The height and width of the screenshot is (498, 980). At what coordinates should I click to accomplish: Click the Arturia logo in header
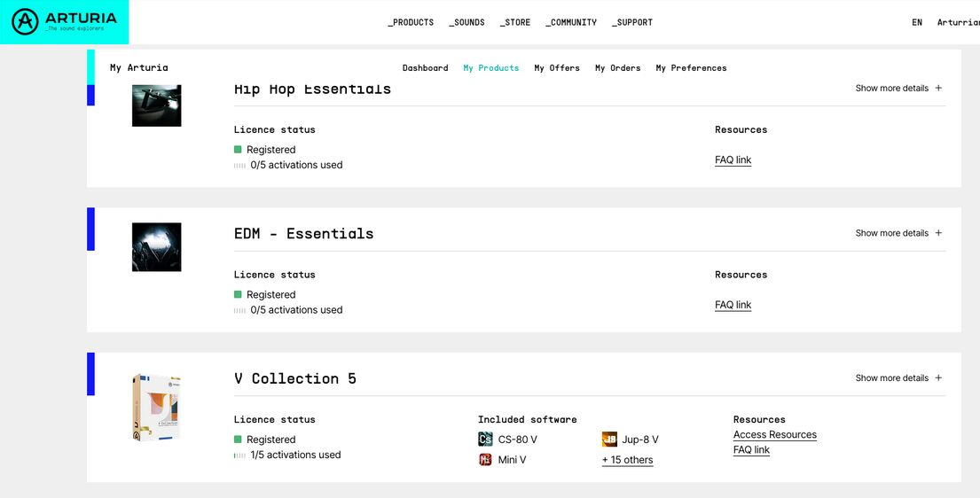pos(64,22)
